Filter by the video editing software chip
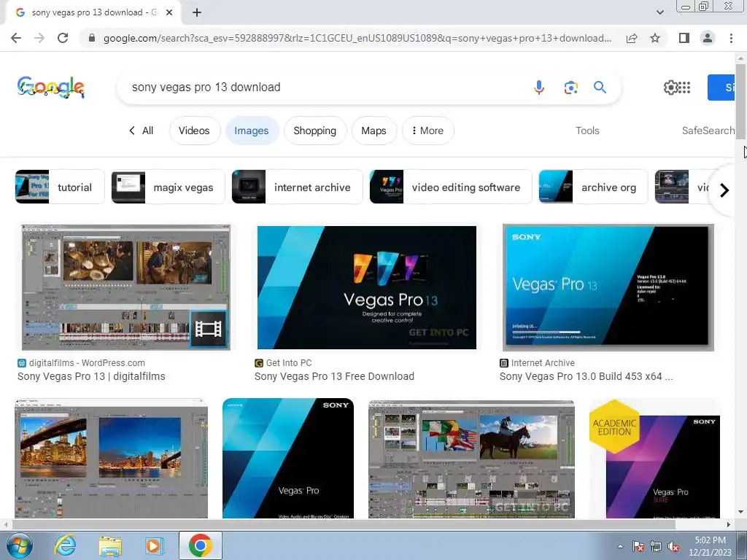 tap(450, 187)
